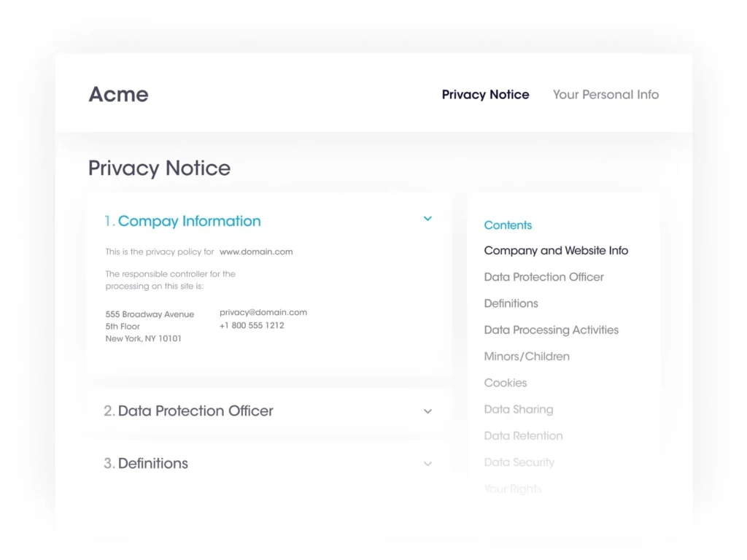Select Definitions in the contents list
The width and height of the screenshot is (747, 560).
tap(511, 303)
